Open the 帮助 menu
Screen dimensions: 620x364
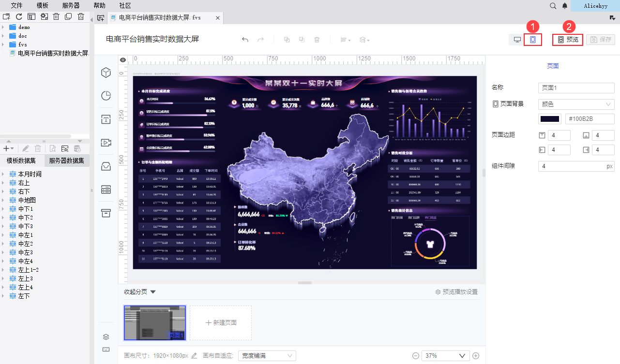click(99, 6)
